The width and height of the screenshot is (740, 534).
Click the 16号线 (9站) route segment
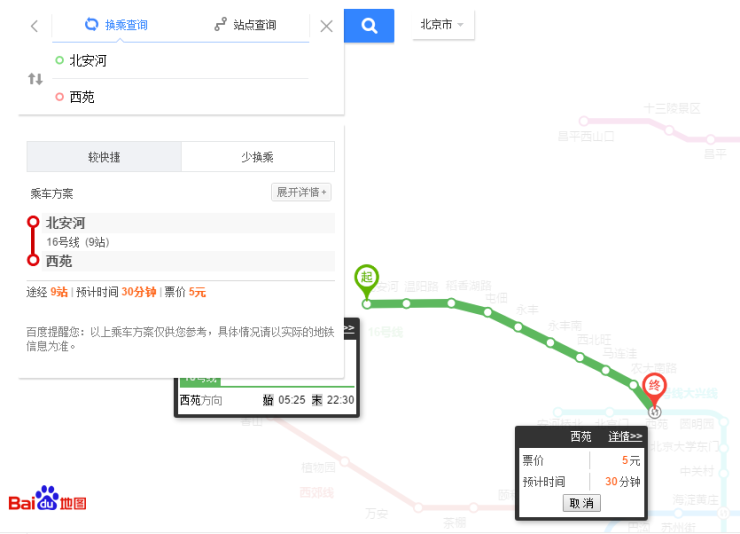tap(78, 242)
